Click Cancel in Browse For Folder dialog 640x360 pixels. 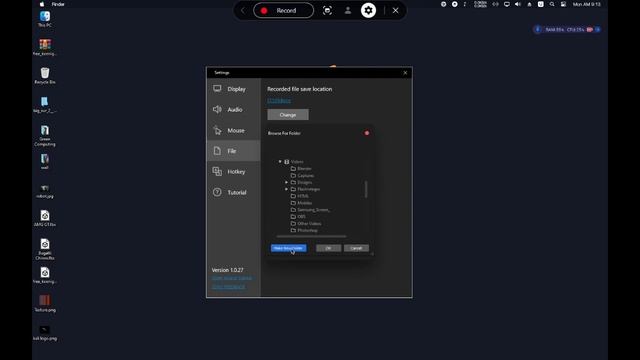click(356, 248)
